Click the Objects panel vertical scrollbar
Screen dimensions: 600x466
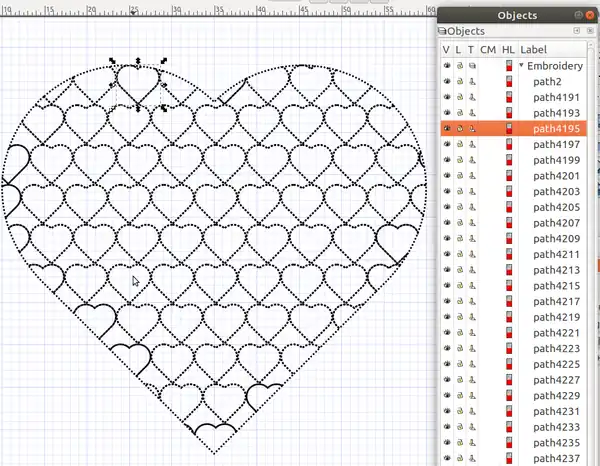pos(592,250)
